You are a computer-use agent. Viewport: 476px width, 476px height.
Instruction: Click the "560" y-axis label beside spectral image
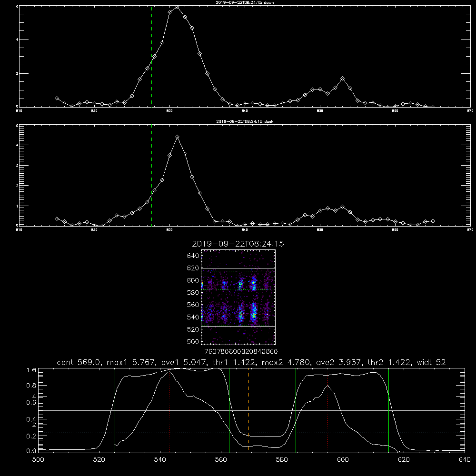point(193,305)
